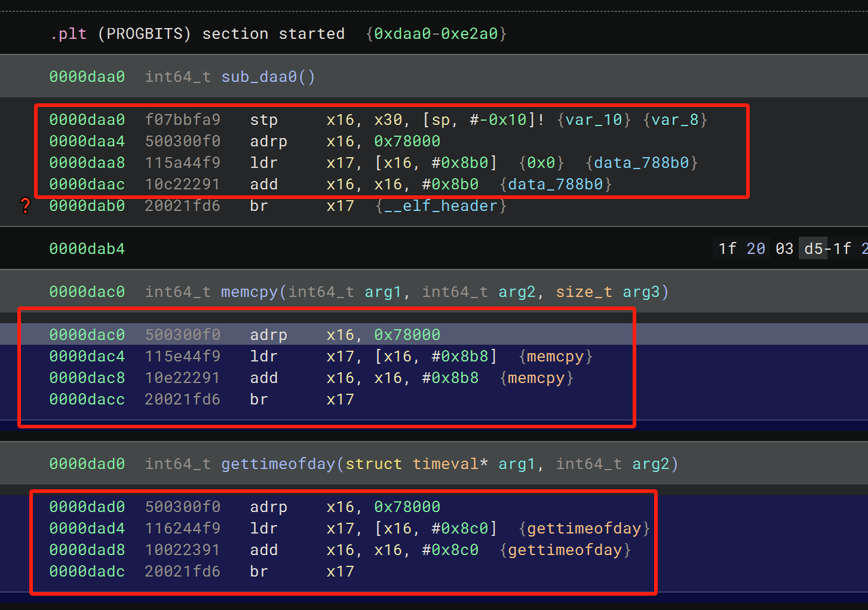The image size is (868, 610).
Task: Click opcode bytes 116244f9
Action: (x=183, y=528)
